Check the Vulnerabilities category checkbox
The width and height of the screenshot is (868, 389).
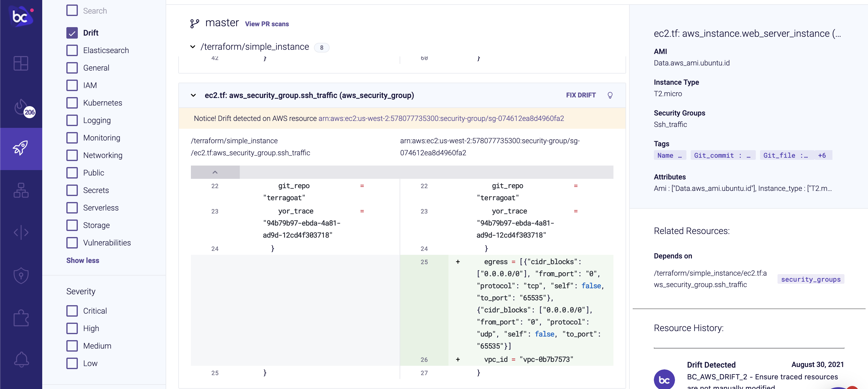[72, 243]
